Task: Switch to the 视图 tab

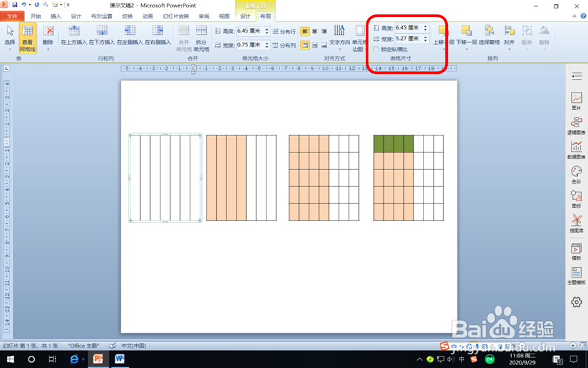Action: pyautogui.click(x=224, y=16)
